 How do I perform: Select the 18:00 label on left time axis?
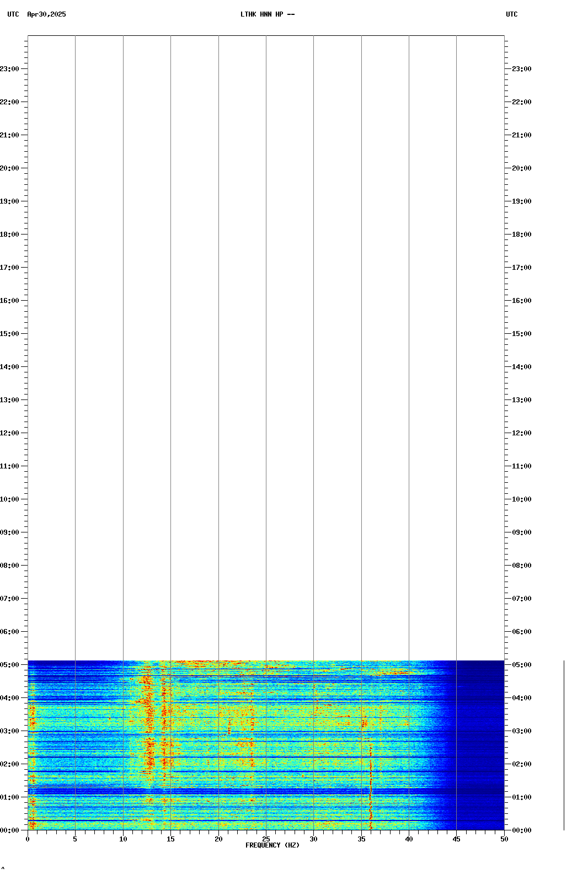pos(9,235)
